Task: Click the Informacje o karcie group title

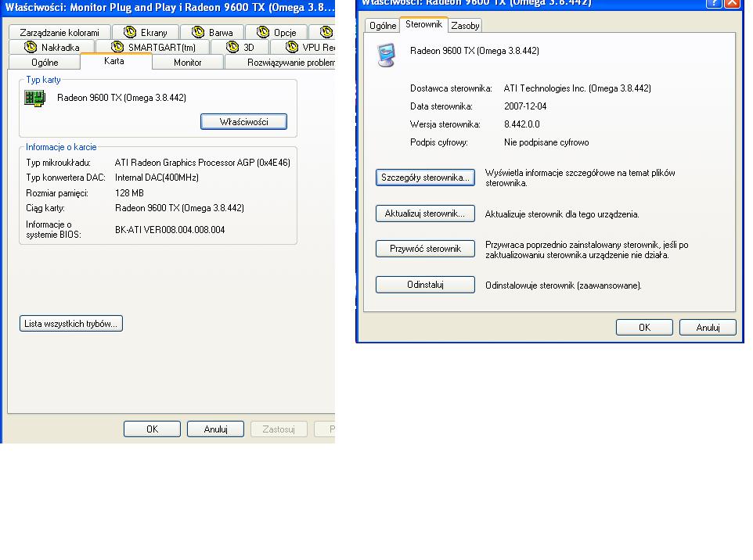Action: pos(61,147)
